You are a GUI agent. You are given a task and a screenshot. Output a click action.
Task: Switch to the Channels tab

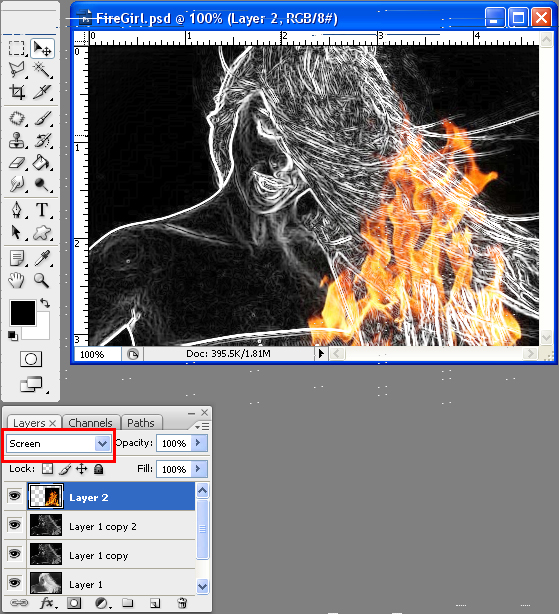click(90, 423)
